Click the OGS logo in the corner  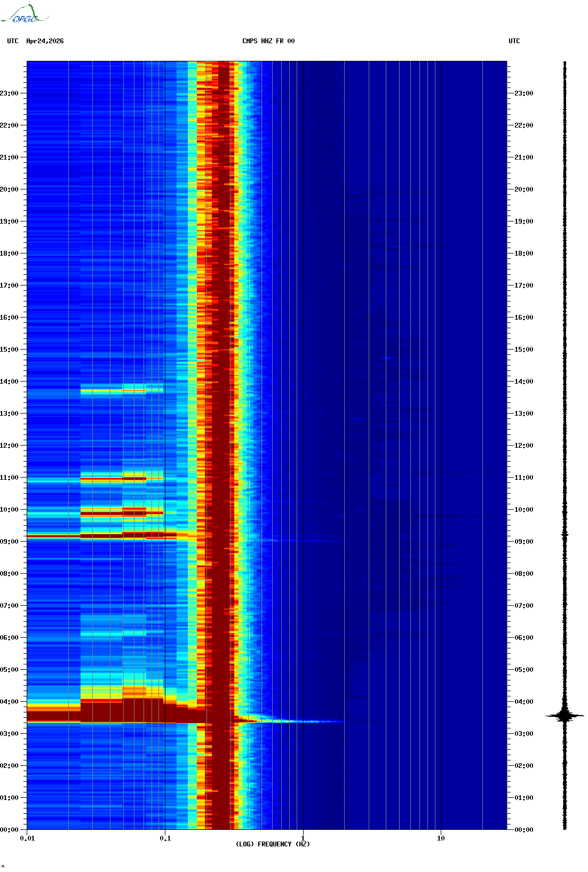tap(25, 13)
